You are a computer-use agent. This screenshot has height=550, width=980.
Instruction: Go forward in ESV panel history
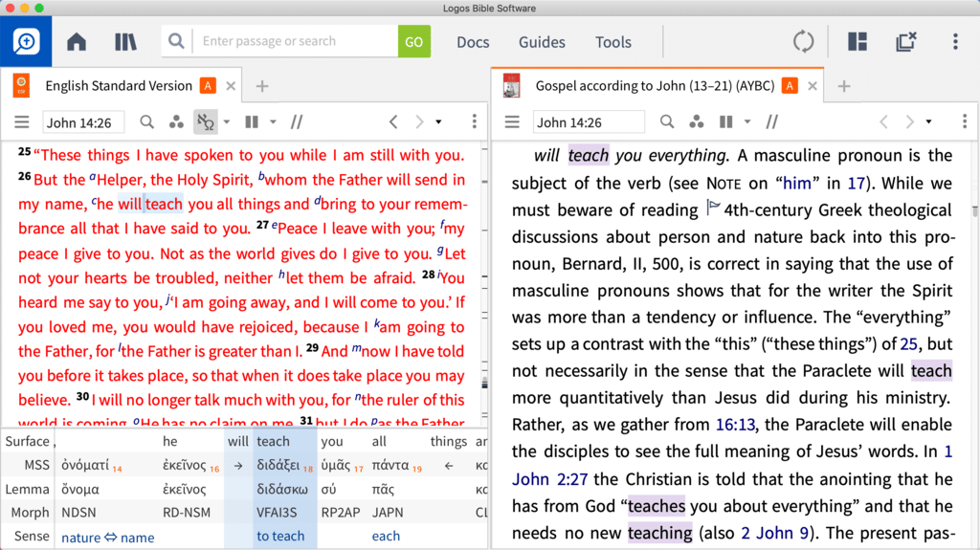(419, 121)
